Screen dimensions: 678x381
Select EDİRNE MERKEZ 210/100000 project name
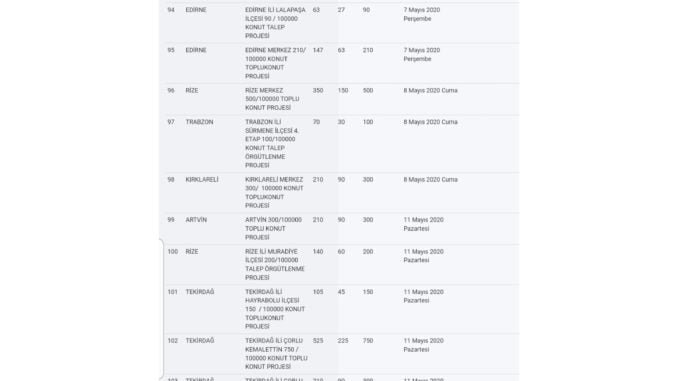(275, 63)
